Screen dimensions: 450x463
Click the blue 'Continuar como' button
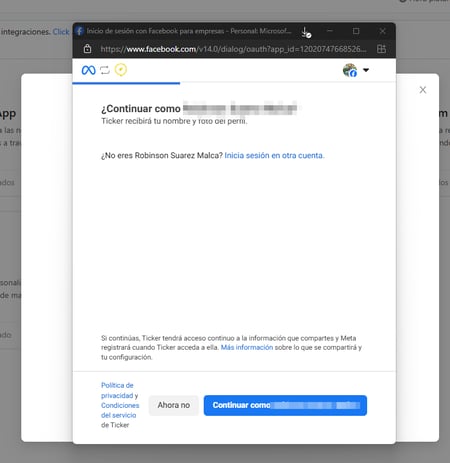click(285, 405)
